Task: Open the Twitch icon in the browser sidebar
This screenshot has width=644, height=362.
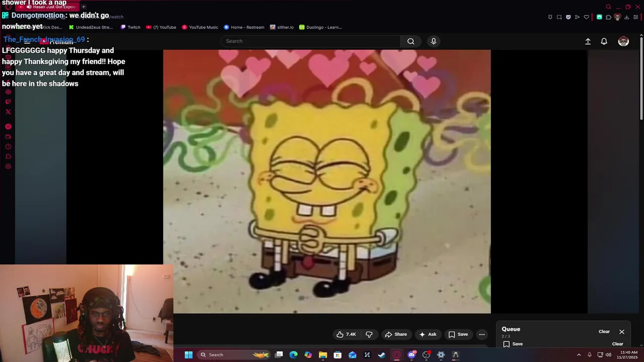Action: (x=8, y=102)
